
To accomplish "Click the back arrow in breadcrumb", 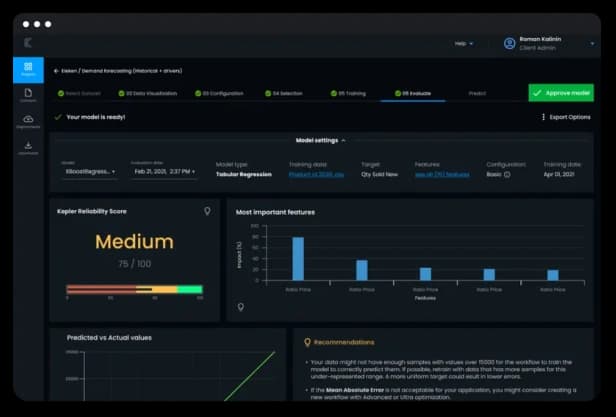I will tap(55, 71).
